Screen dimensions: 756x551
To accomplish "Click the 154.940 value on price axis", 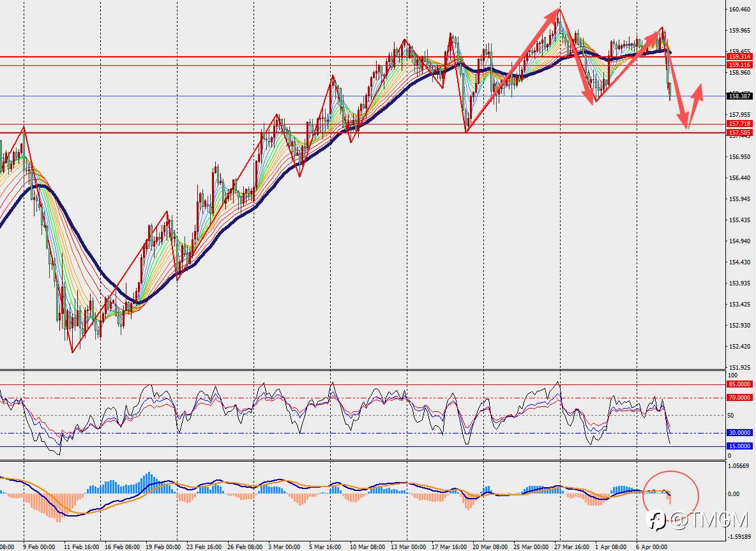I will point(739,241).
